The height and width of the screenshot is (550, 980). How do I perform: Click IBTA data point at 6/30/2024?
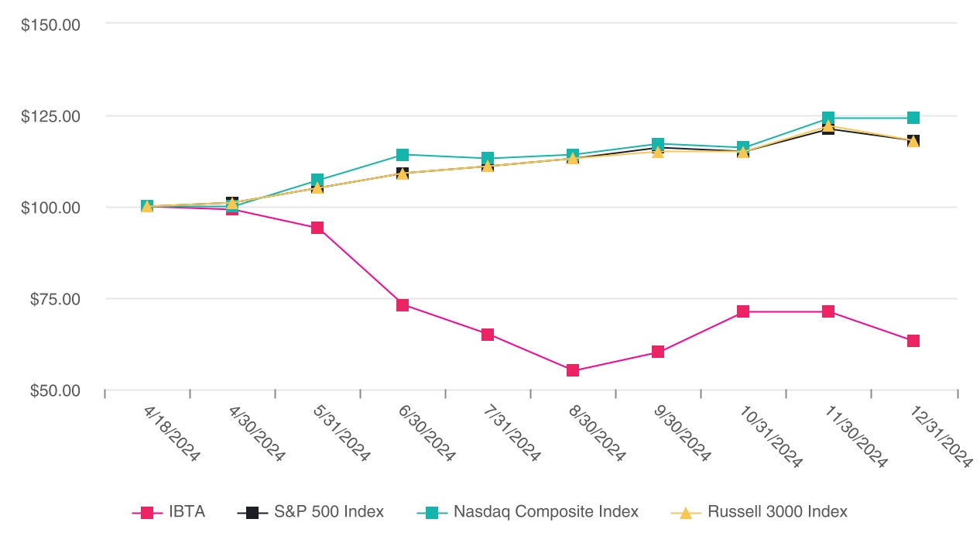pyautogui.click(x=403, y=305)
